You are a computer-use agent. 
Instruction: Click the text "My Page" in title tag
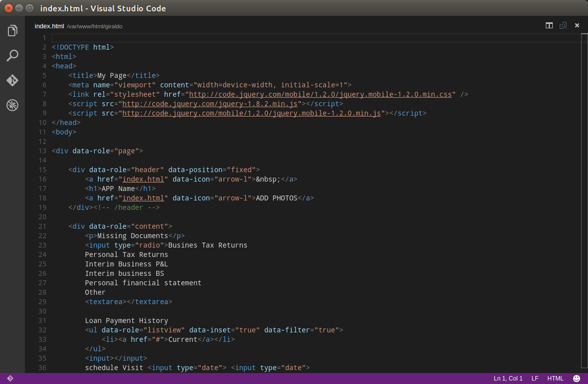[112, 75]
